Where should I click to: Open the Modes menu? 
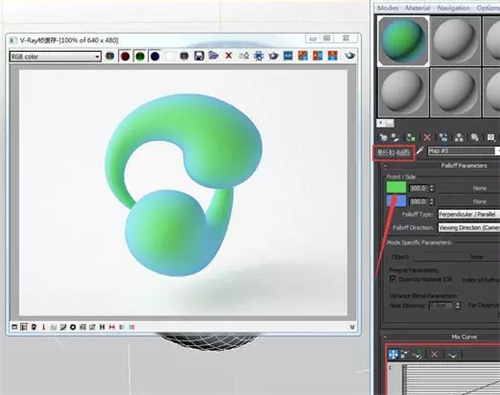pos(388,8)
